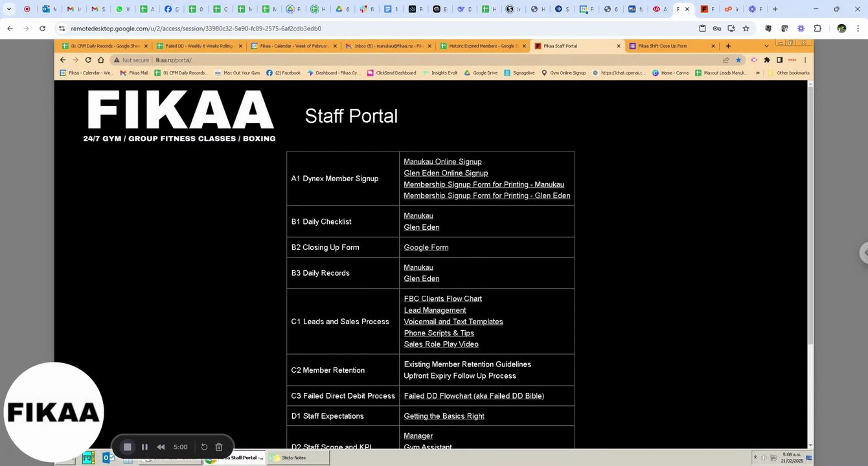Open a new tab in the outer Chrome
Screen dimensions: 868x466
[775, 9]
